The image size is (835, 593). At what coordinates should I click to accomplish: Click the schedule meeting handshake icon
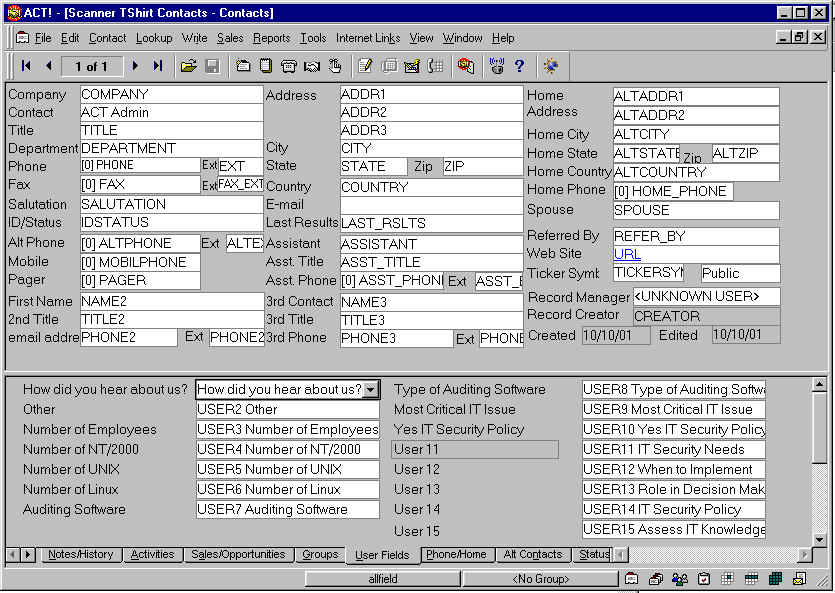(312, 66)
